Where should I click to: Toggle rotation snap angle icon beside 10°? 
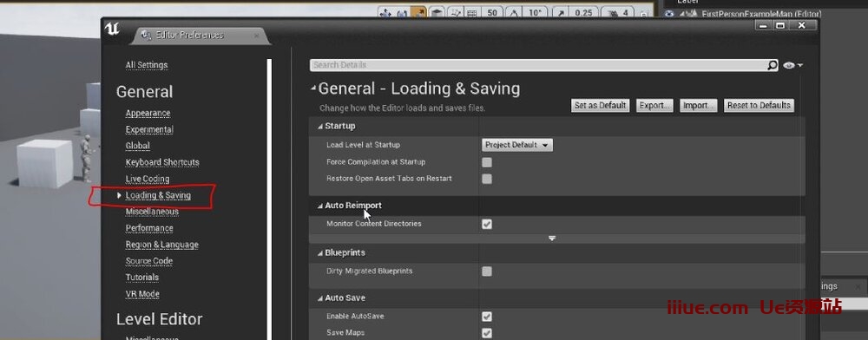point(513,13)
